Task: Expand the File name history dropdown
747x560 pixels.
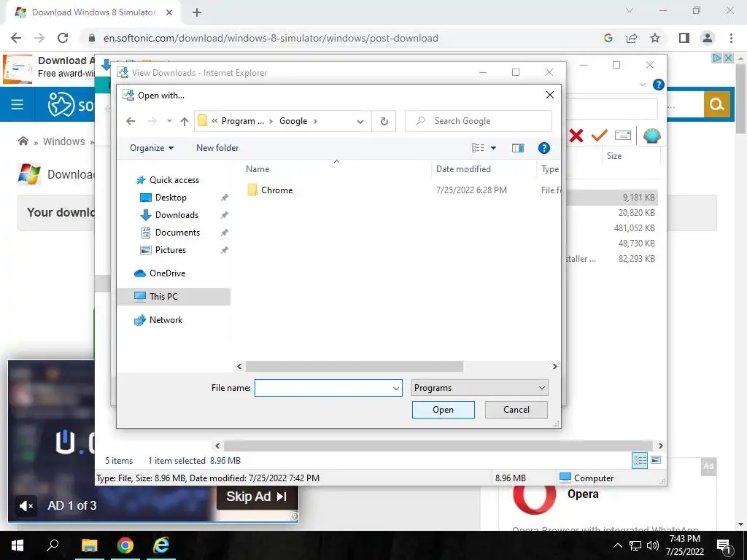Action: [396, 388]
